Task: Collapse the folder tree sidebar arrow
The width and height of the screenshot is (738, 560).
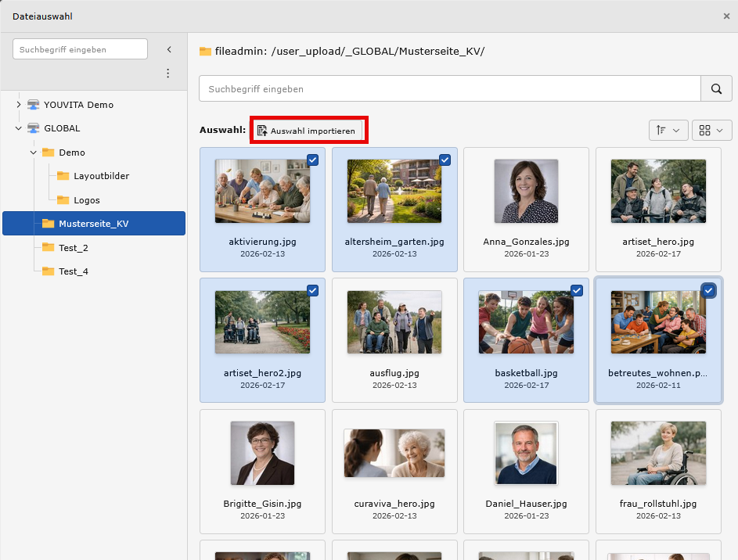Action: (169, 49)
